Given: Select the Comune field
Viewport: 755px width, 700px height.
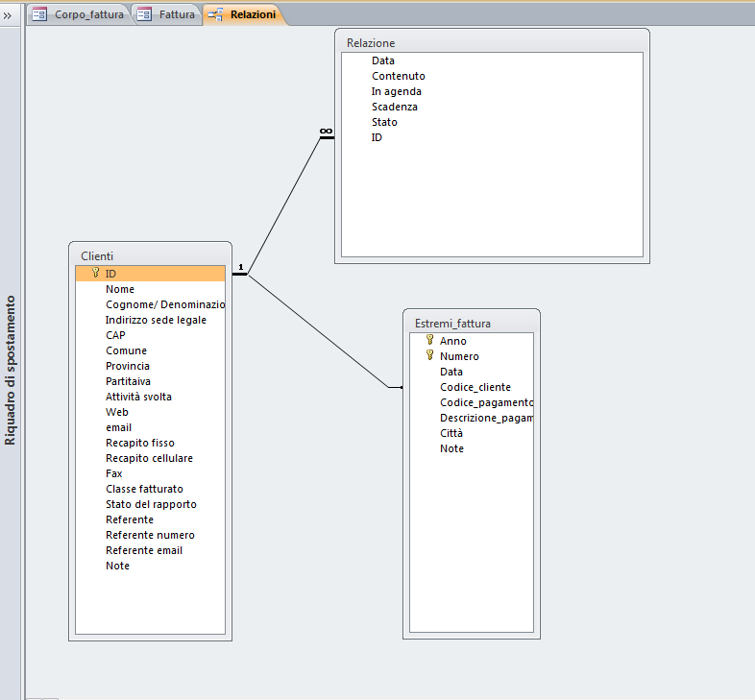Looking at the screenshot, I should click(x=150, y=350).
